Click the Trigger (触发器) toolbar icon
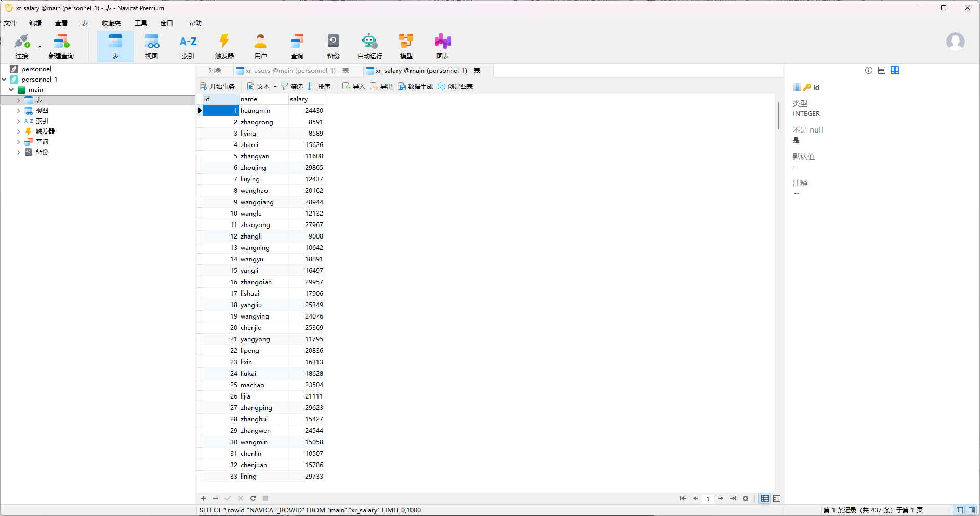Image resolution: width=980 pixels, height=516 pixels. pyautogui.click(x=224, y=46)
